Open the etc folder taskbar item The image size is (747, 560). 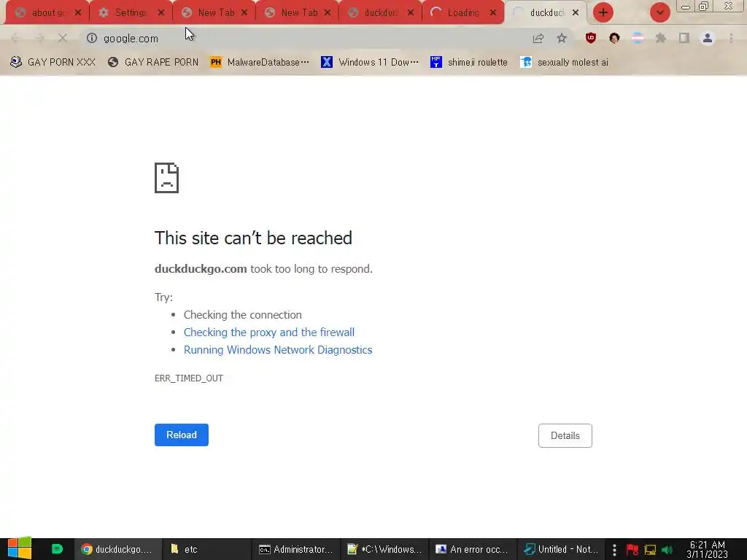206,549
